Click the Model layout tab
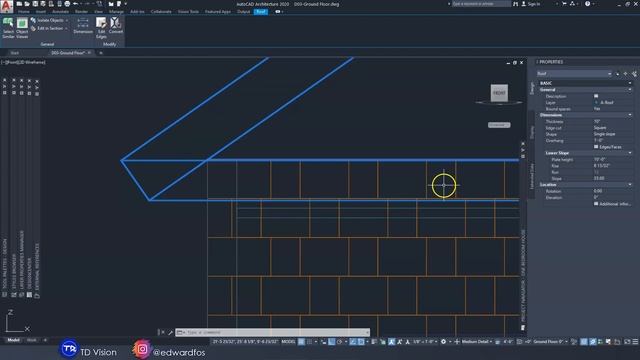This screenshot has width=640, height=360. point(13,340)
